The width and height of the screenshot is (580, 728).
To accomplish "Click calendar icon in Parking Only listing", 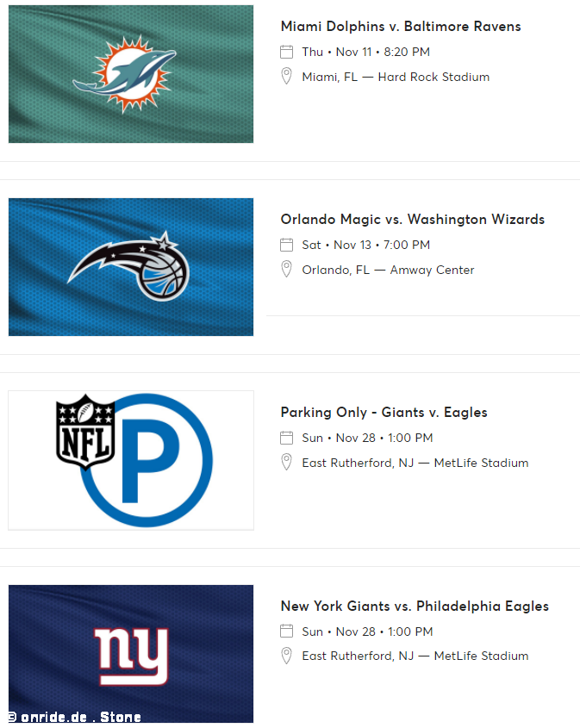I will (x=286, y=438).
